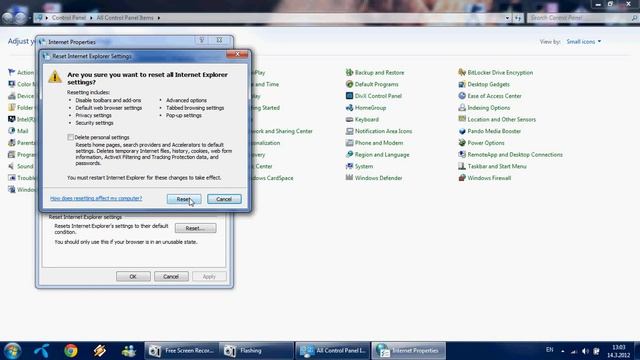Screen dimensions: 640x360
Task: Click the Internet Properties help button
Action: pos(202,40)
